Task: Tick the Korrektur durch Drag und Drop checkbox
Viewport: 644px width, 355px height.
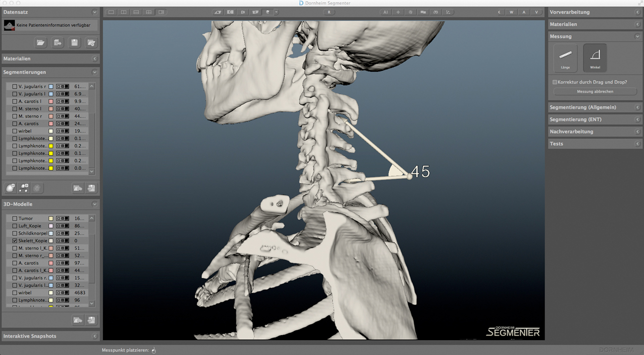Action: 555,82
